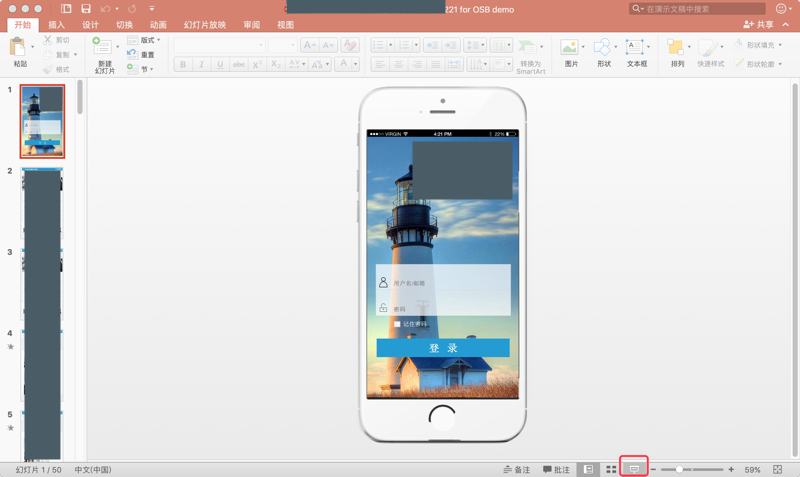Screen dimensions: 800x477
Task: Switch to the Slide Show (幻灯片放映) tab
Action: [x=204, y=25]
